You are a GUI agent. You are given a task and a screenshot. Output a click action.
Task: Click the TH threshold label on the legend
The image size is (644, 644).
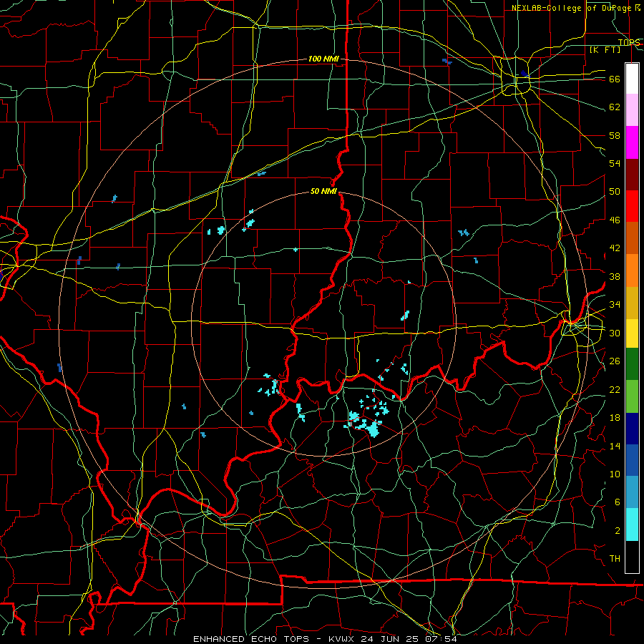615,559
